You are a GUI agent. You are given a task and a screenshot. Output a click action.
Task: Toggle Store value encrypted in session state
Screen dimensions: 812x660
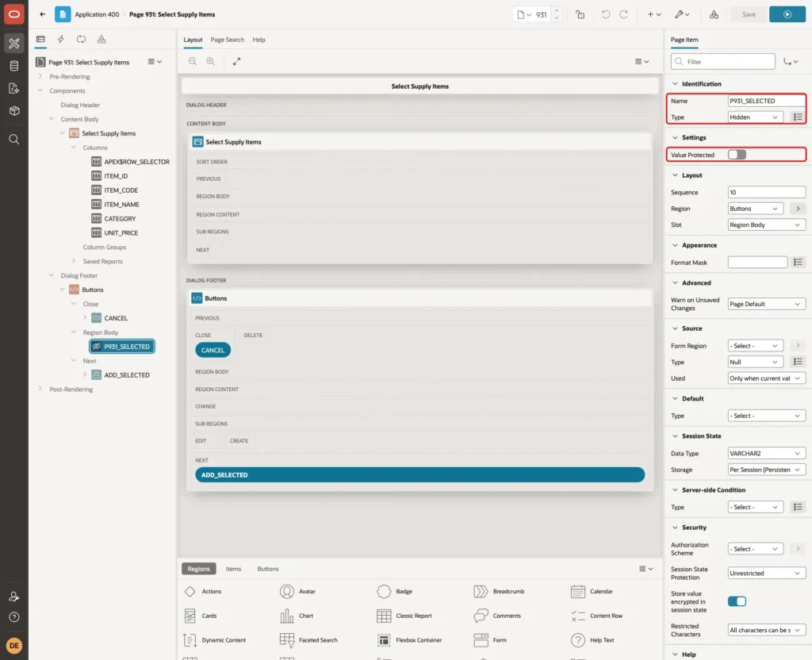[737, 601]
